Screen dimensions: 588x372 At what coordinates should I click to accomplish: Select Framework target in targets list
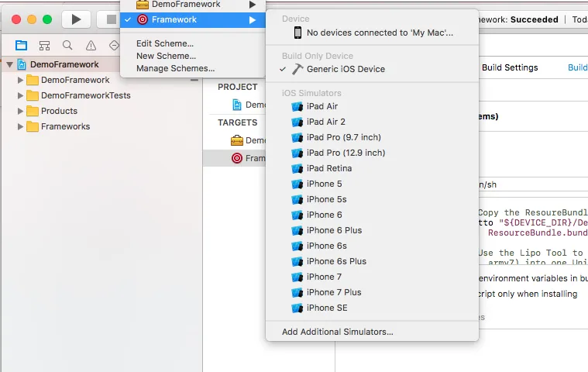point(235,158)
